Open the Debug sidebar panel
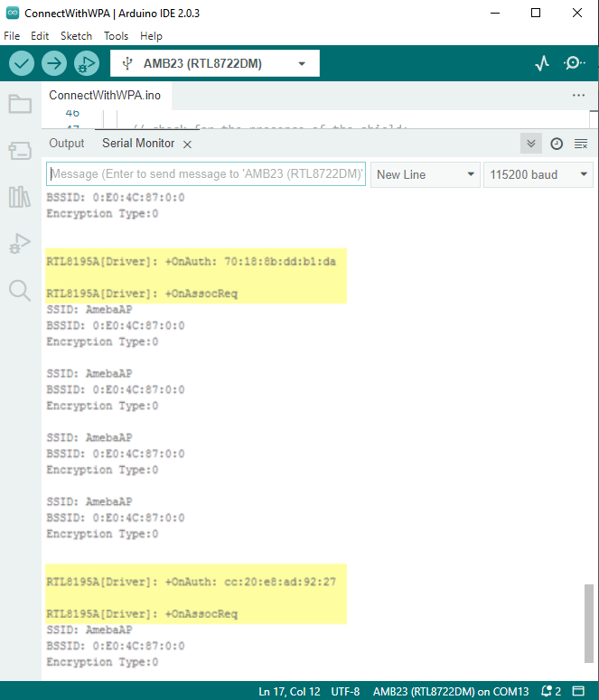Screen dimensions: 599x700 coord(20,244)
